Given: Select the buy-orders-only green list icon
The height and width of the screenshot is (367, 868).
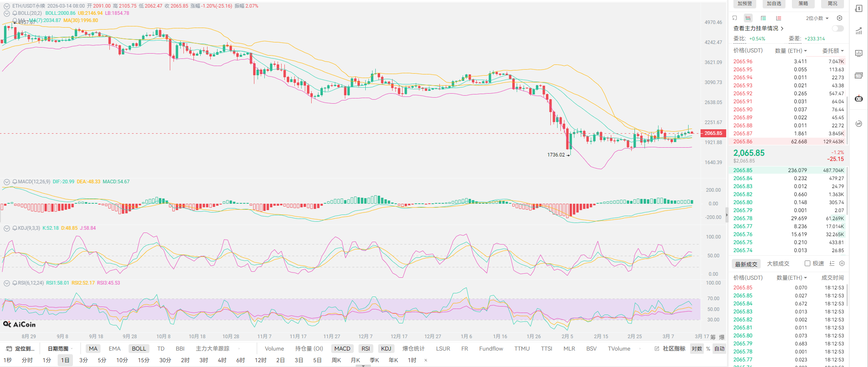Looking at the screenshot, I should pyautogui.click(x=763, y=18).
